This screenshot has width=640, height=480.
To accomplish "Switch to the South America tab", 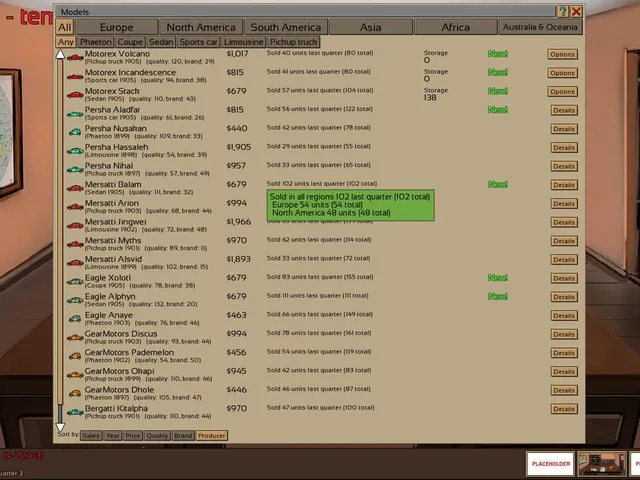I will (286, 27).
